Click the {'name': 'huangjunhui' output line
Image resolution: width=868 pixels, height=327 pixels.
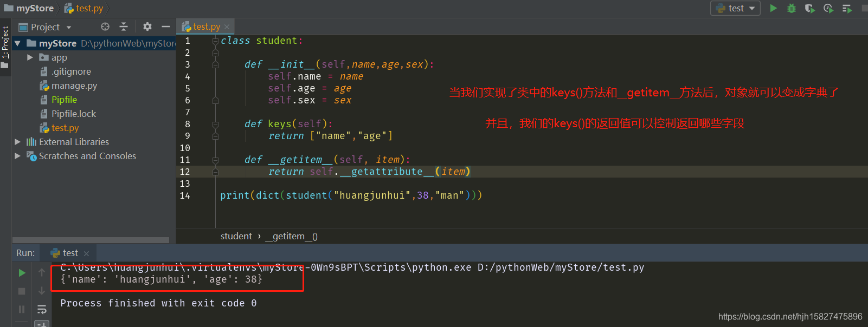[162, 279]
